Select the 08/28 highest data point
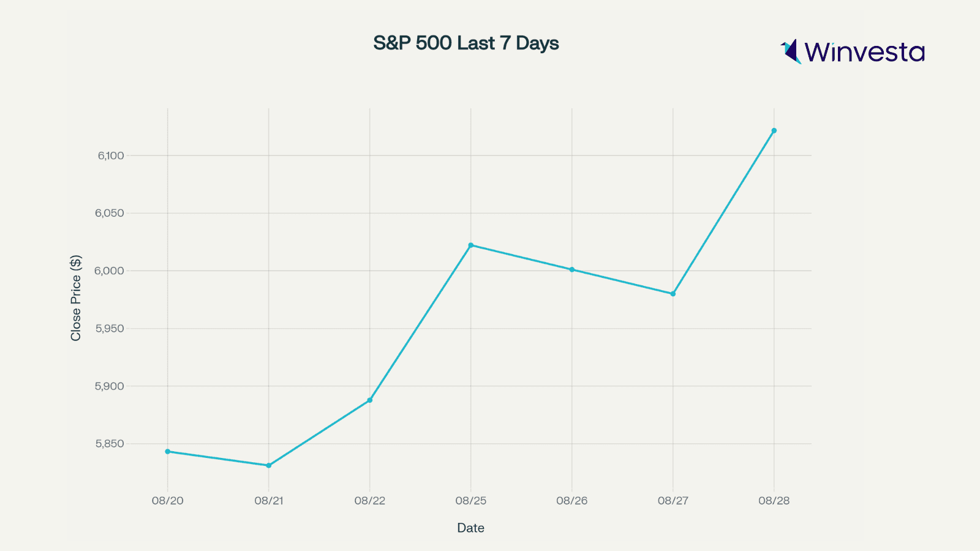This screenshot has height=551, width=980. point(774,130)
